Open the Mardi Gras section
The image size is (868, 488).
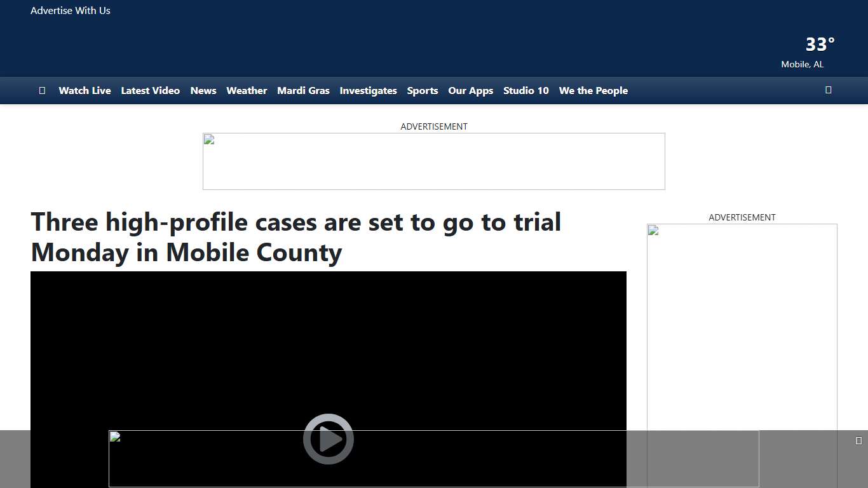[x=303, y=90]
